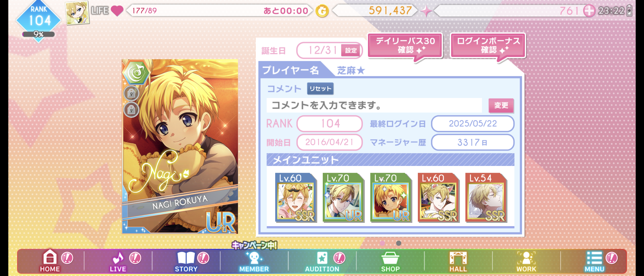
Task: Tap the first locked skill slot
Action: pyautogui.click(x=131, y=94)
